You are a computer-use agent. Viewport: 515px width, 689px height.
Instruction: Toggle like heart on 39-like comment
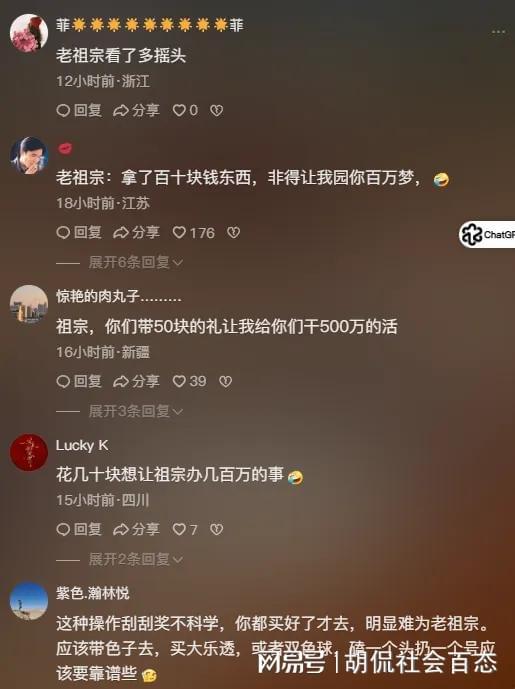[179, 381]
